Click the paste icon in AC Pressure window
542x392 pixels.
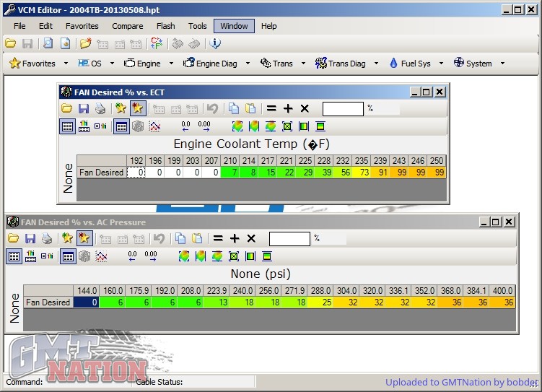[197, 238]
